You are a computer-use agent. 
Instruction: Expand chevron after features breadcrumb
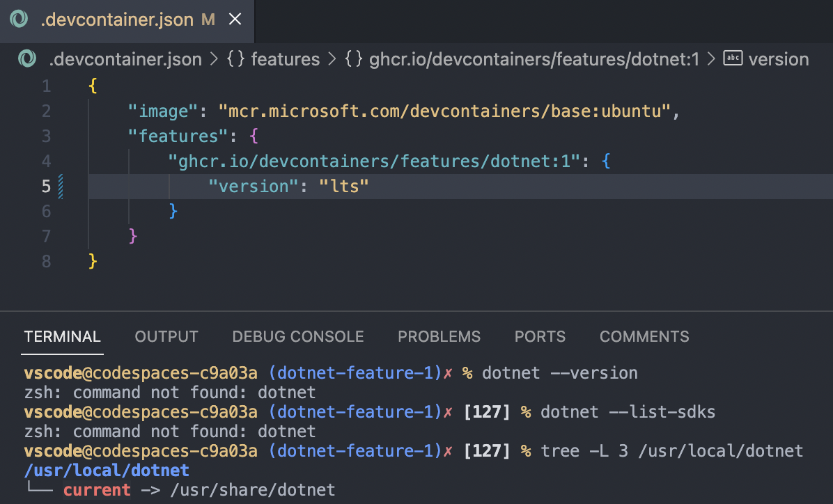pyautogui.click(x=332, y=59)
